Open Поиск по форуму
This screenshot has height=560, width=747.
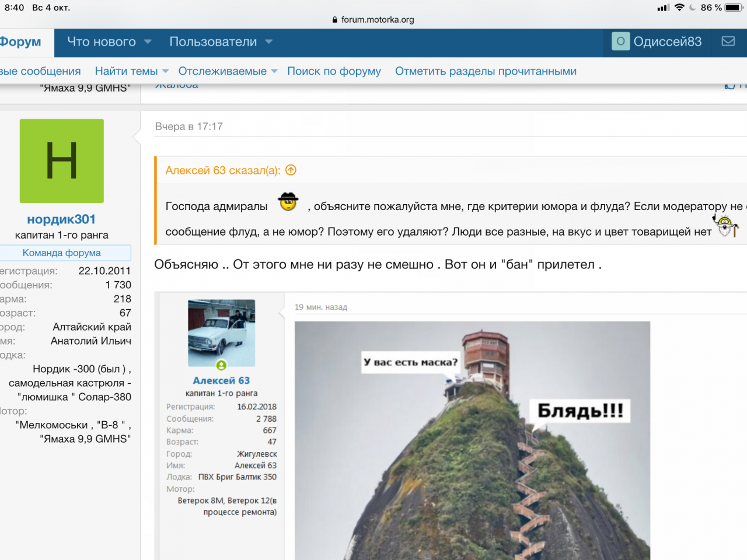coord(334,71)
